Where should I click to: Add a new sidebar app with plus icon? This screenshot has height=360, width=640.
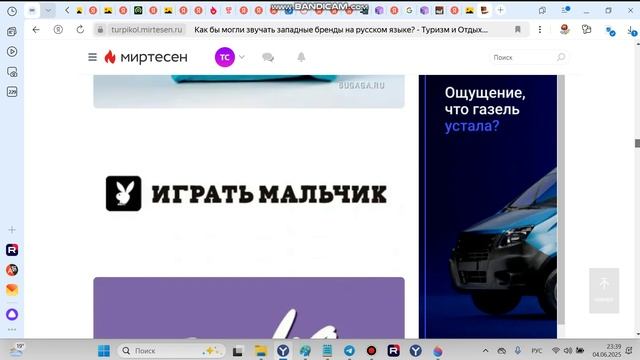pos(12,230)
